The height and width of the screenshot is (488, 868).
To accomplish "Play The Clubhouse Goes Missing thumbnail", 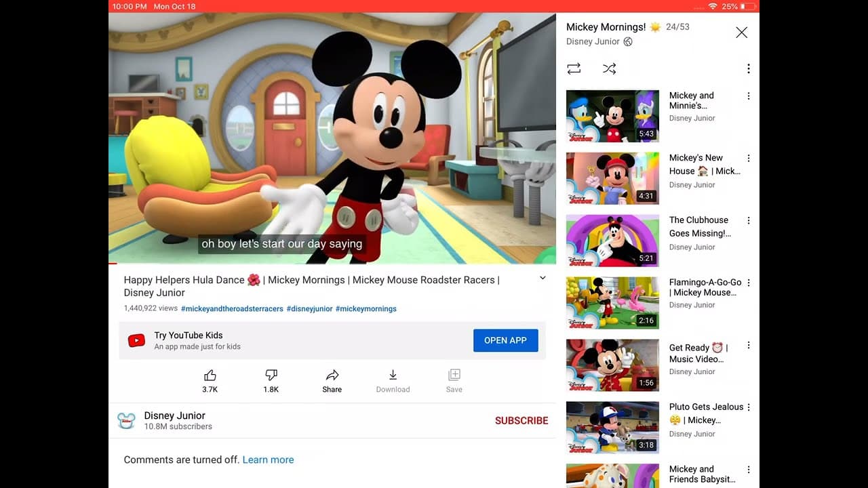I will click(612, 241).
